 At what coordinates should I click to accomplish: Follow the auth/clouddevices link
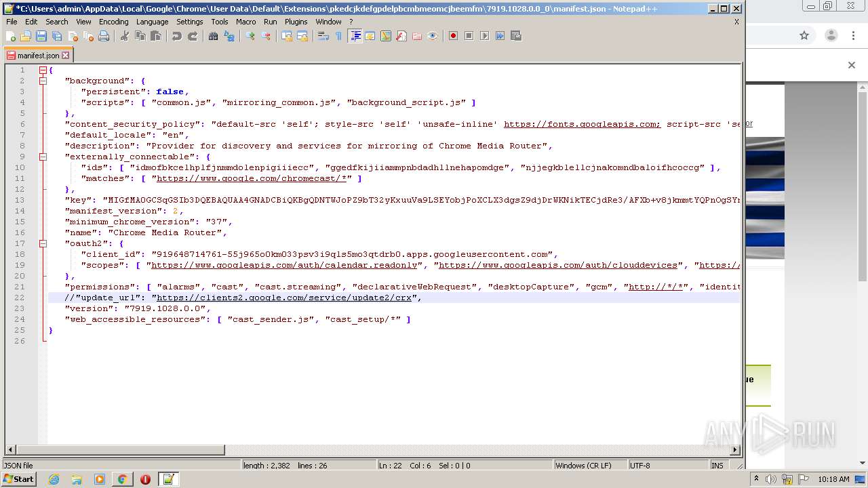(x=558, y=265)
